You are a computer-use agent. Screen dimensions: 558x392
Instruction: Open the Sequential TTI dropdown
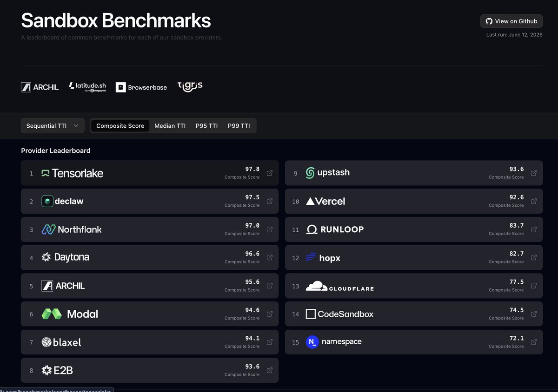53,126
